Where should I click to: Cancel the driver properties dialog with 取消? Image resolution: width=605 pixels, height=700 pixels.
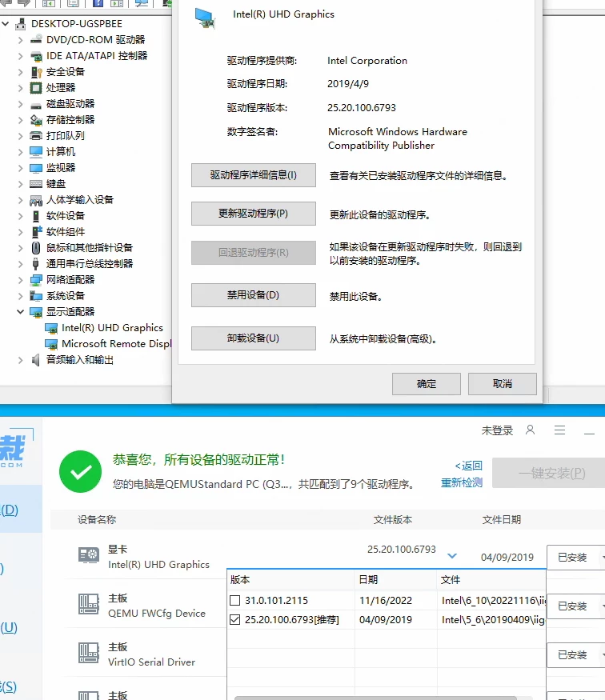pos(503,384)
